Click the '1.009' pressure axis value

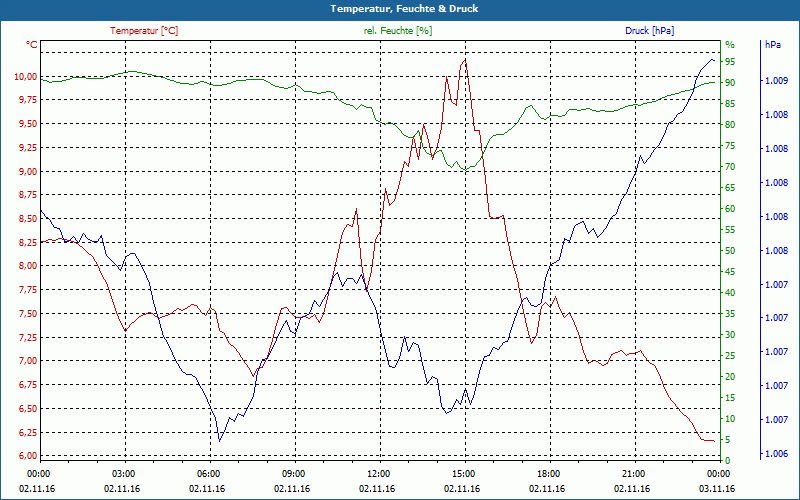tap(777, 81)
